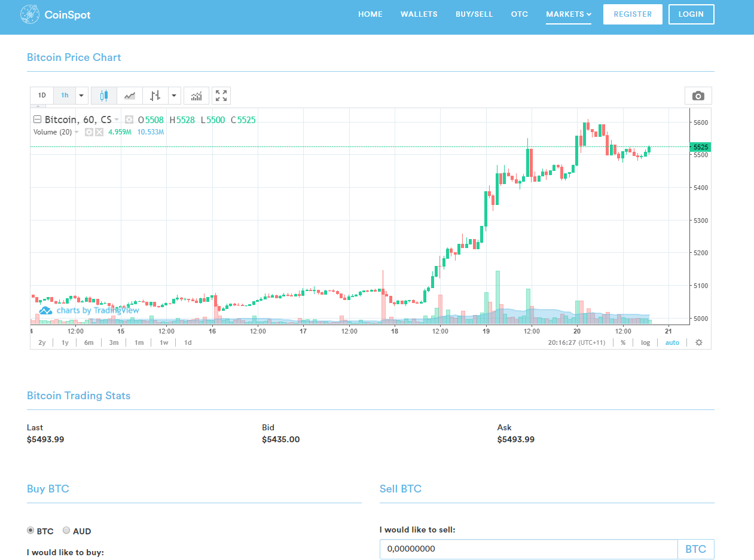Open Bitcoin series settings gear
This screenshot has width=754, height=560.
129,120
